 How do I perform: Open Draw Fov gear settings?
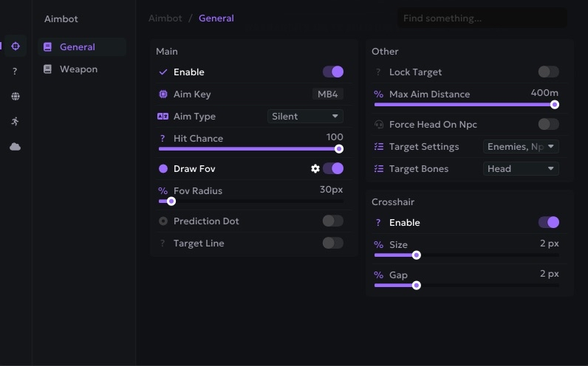coord(315,169)
